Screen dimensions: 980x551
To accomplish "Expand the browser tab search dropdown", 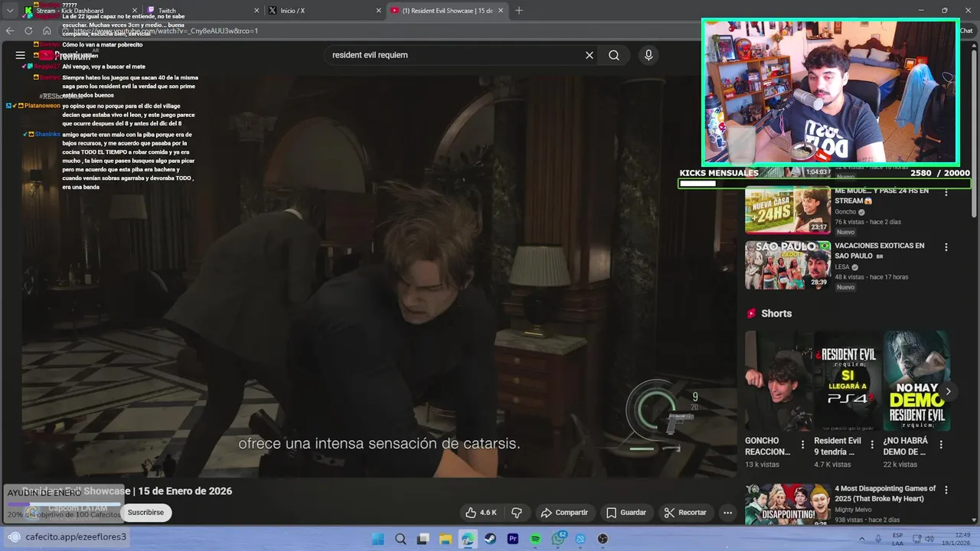I will [x=10, y=11].
